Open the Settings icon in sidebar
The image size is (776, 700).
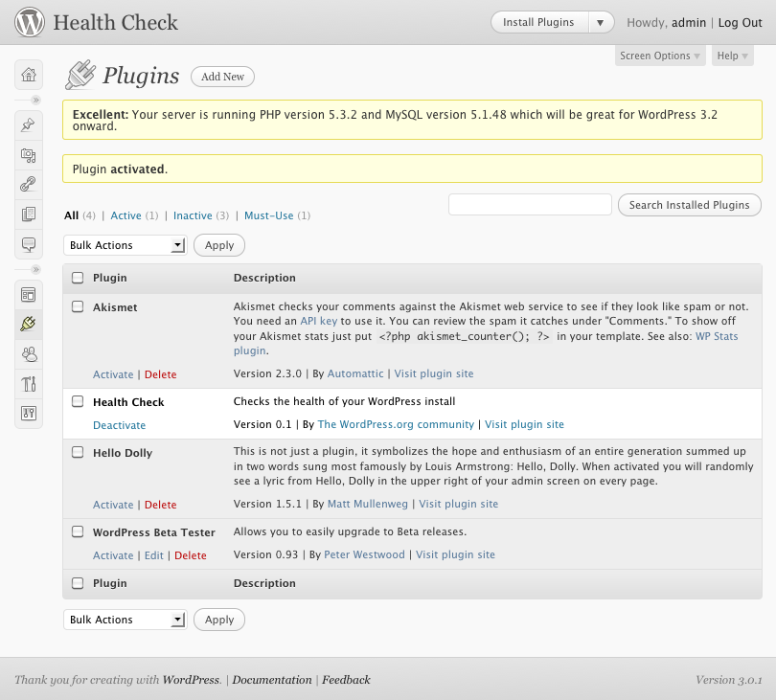click(x=29, y=413)
